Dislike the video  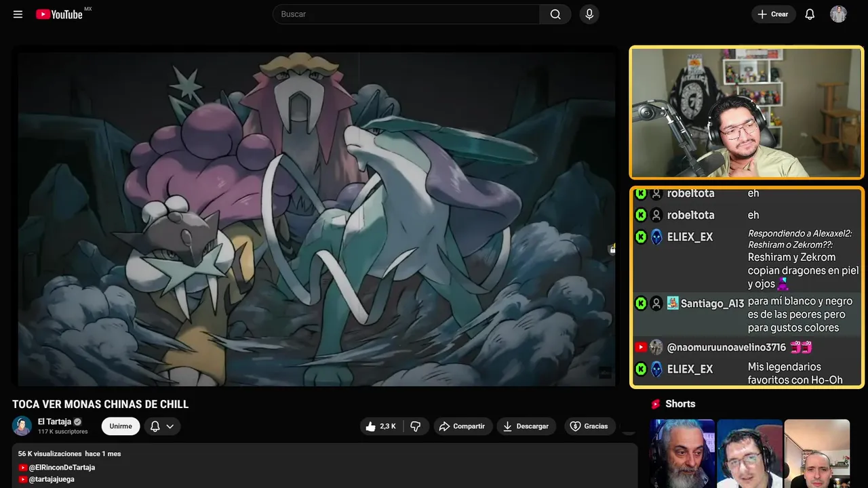click(x=415, y=426)
